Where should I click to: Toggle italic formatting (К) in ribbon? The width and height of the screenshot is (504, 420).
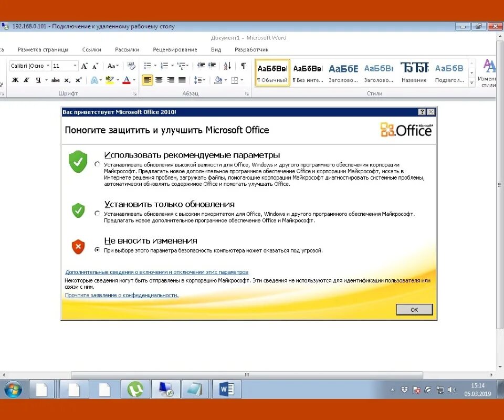pos(26,80)
